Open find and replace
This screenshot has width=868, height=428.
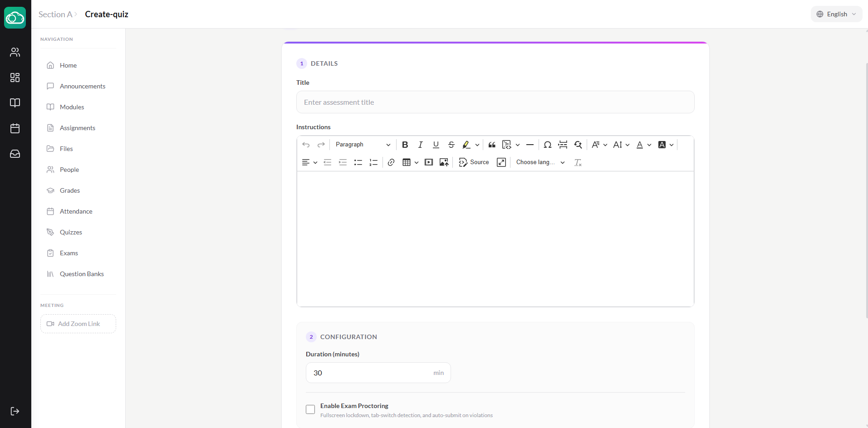point(578,145)
